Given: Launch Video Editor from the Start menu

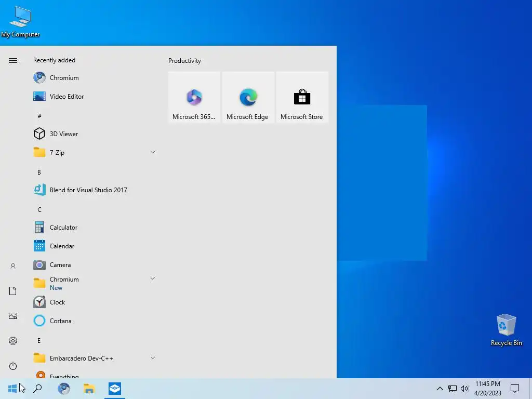Looking at the screenshot, I should point(95,96).
